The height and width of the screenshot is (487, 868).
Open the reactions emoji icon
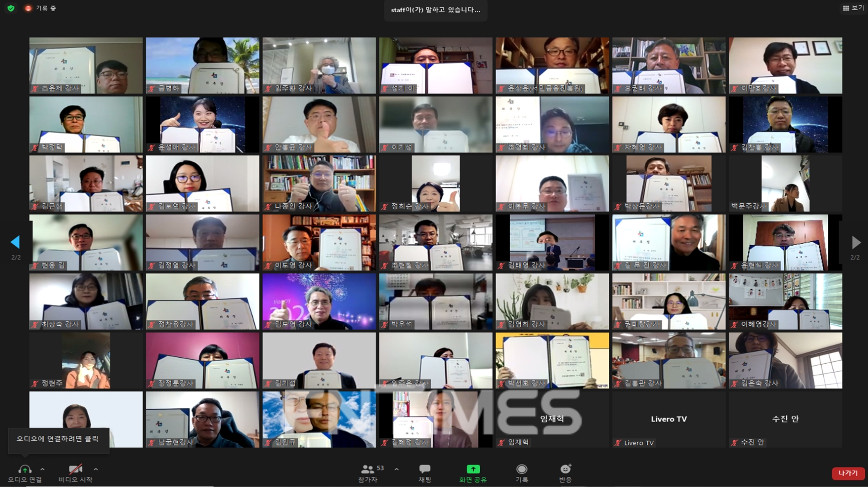(x=566, y=469)
